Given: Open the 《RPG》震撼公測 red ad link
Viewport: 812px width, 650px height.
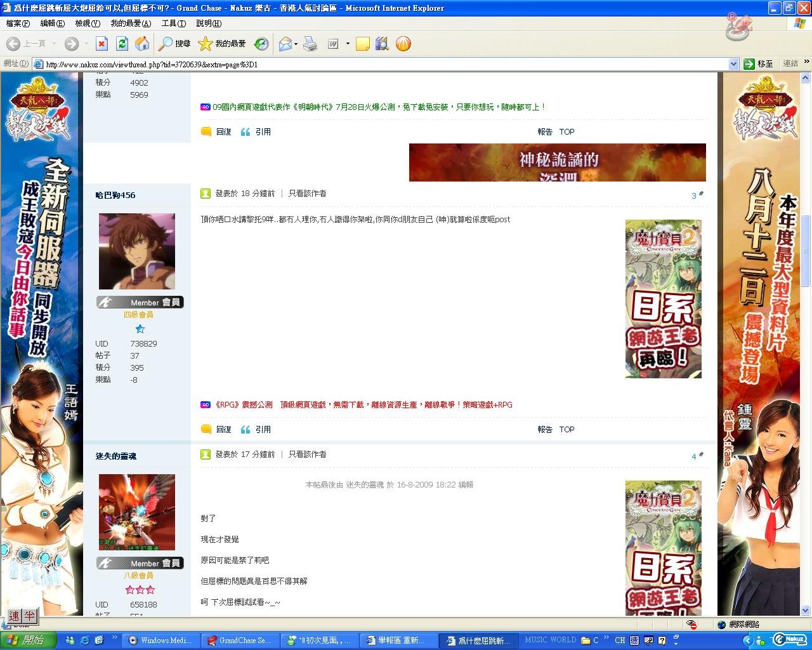Looking at the screenshot, I should tap(363, 405).
